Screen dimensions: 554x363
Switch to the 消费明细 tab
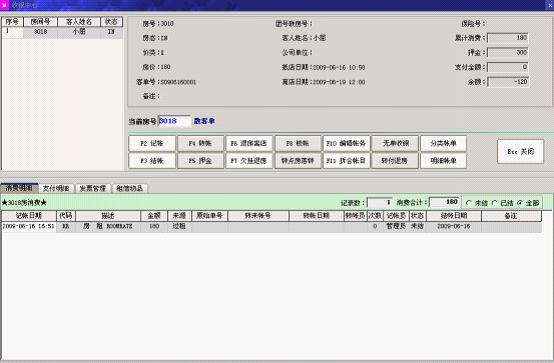pyautogui.click(x=19, y=188)
